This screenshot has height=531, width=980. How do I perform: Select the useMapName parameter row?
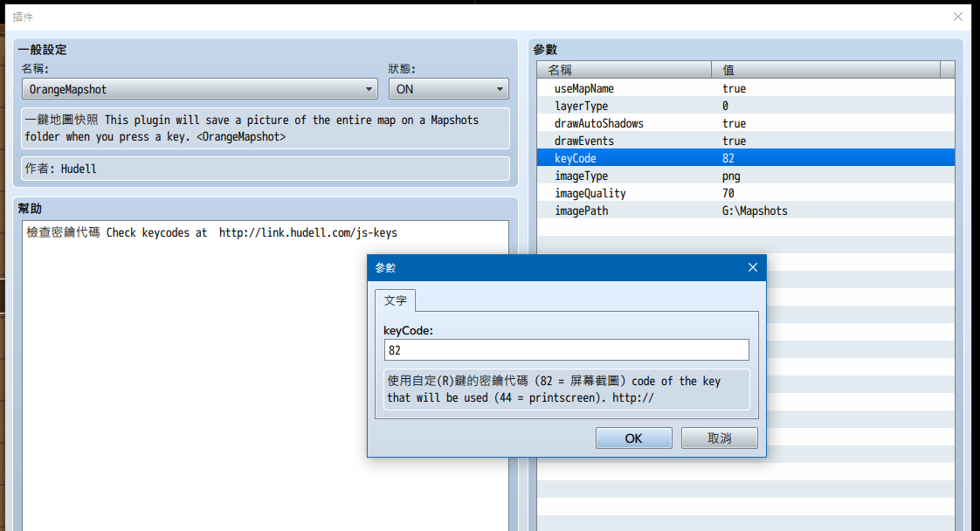pyautogui.click(x=746, y=89)
